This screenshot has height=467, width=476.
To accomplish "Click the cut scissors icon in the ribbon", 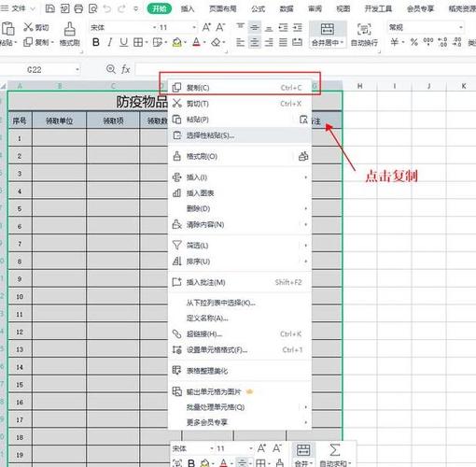I will (x=28, y=27).
